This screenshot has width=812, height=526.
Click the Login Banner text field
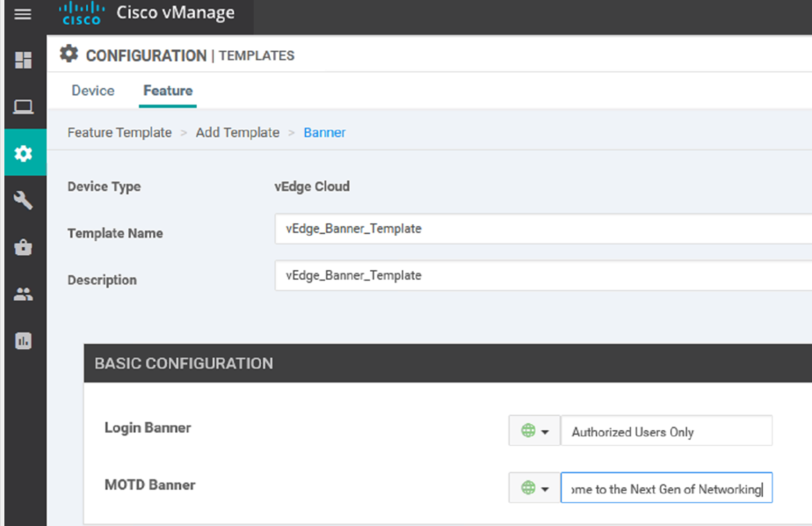click(666, 431)
